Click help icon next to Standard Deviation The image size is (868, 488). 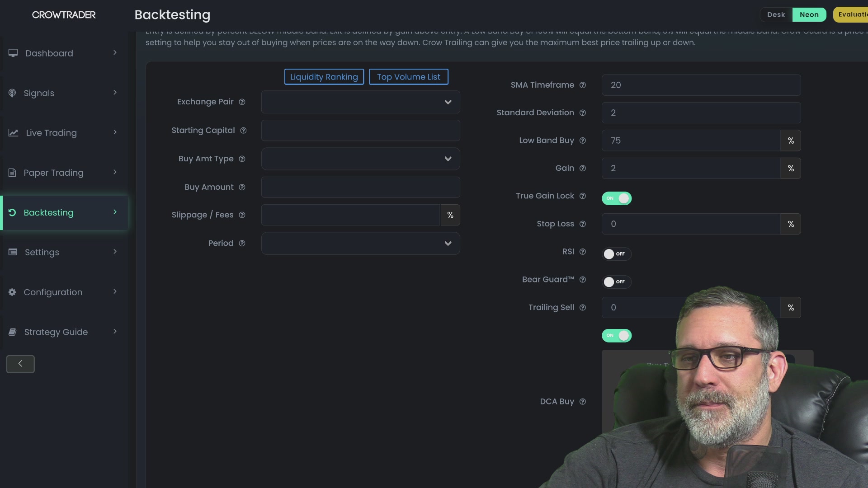pyautogui.click(x=583, y=113)
